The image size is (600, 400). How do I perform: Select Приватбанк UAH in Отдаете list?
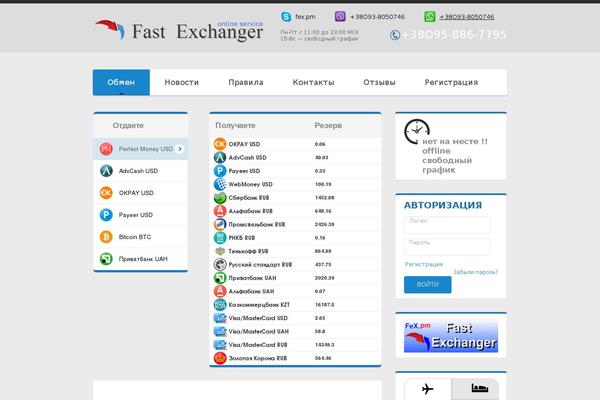coord(140,259)
